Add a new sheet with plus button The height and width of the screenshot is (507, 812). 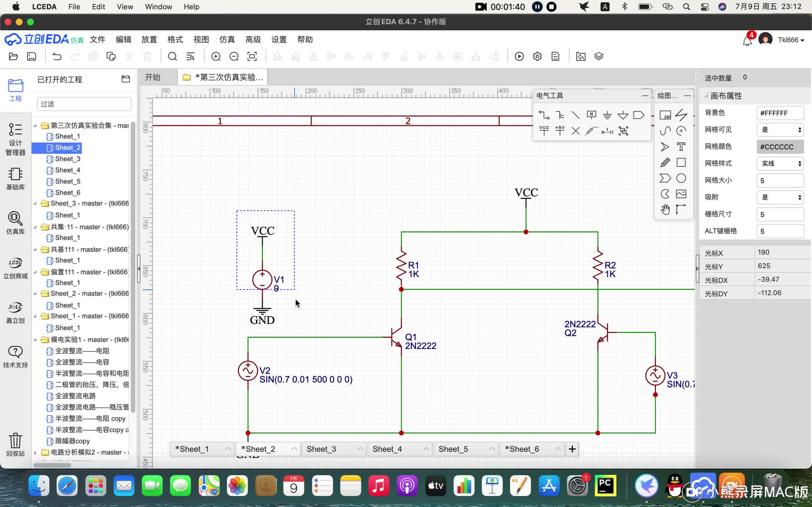[x=572, y=449]
